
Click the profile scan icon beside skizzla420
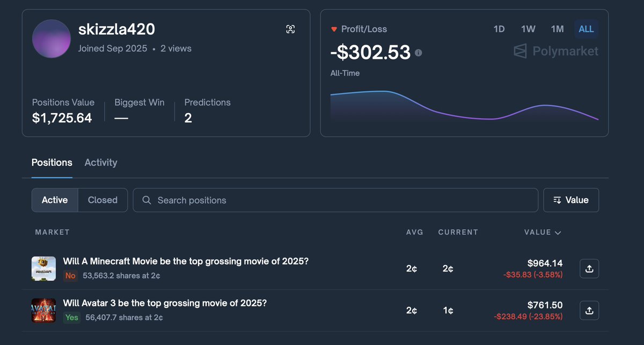tap(290, 30)
